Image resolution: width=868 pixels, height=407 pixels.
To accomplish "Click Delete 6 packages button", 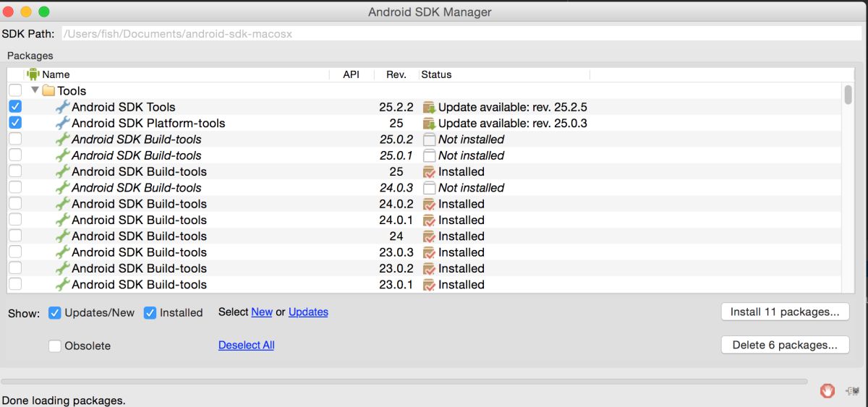I will point(785,345).
